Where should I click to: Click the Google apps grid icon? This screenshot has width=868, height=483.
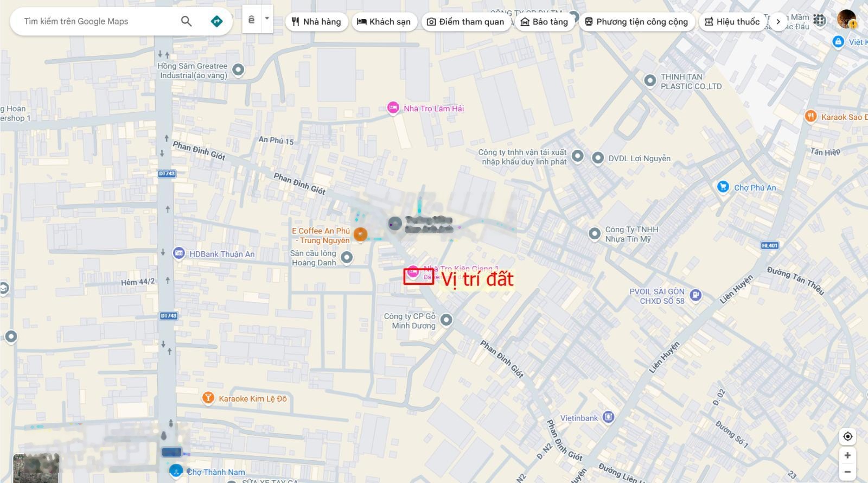click(820, 21)
